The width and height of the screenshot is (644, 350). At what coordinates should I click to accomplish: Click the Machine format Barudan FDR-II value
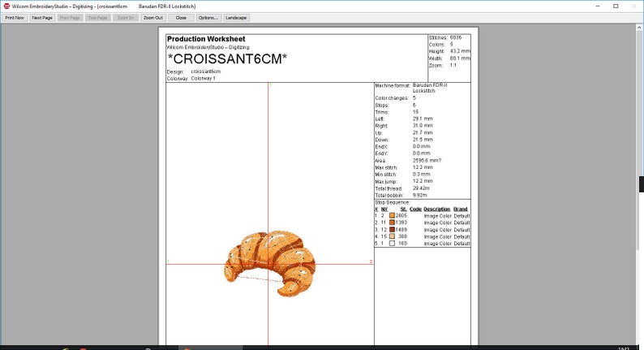(430, 88)
